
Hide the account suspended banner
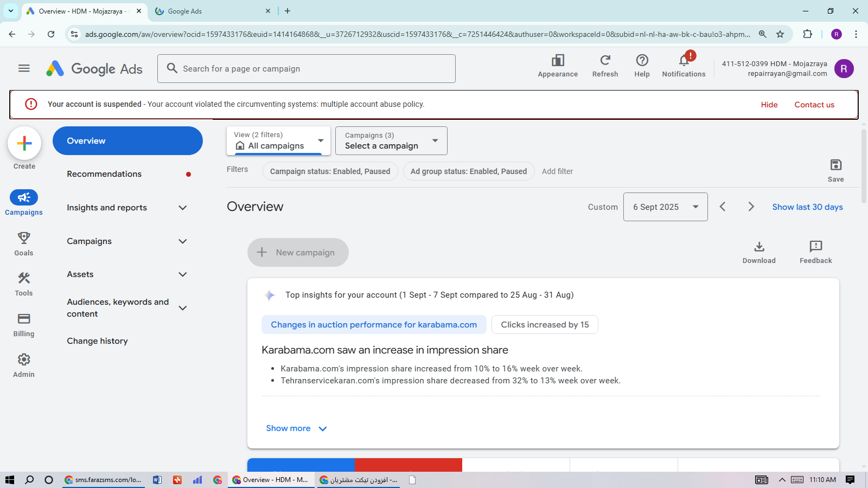[x=769, y=105]
